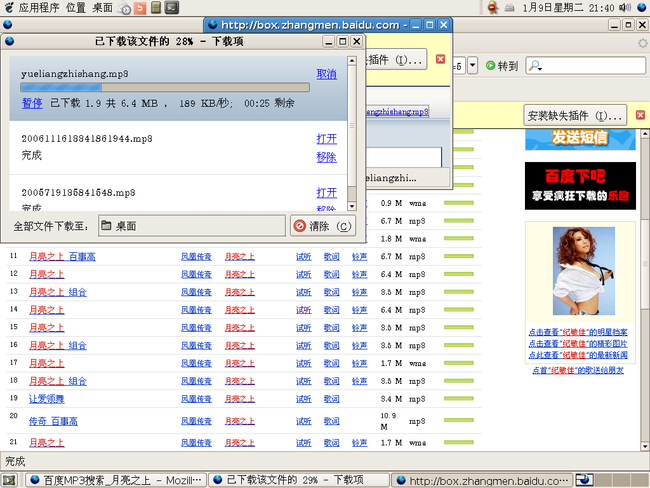Click the 转到 Go button in Firefox toolbar
This screenshot has width=650, height=488.
pos(502,66)
